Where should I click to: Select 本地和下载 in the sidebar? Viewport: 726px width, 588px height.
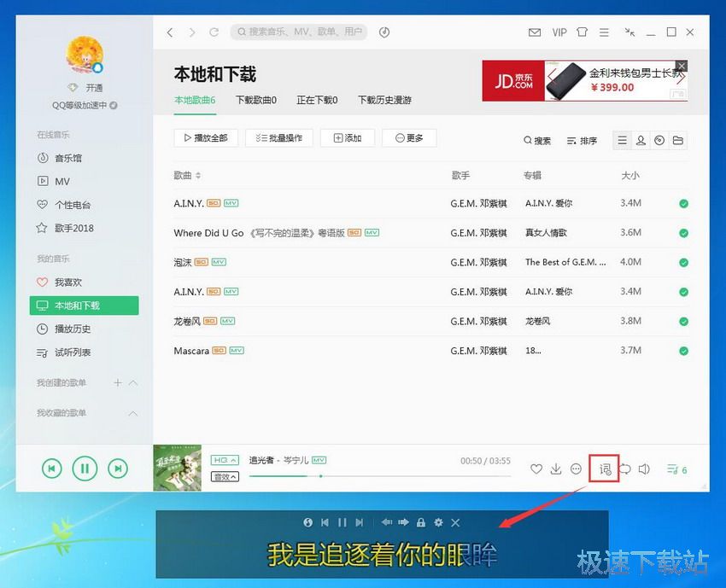tap(85, 306)
